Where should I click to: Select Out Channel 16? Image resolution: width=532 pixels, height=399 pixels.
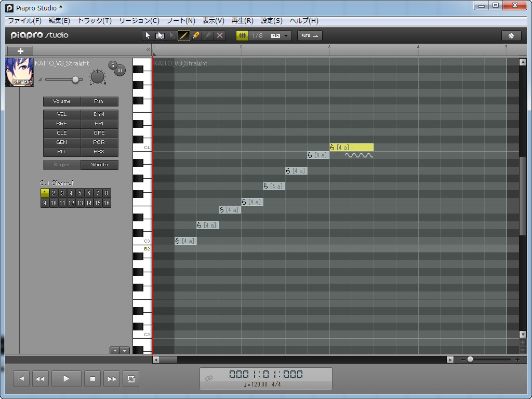[107, 203]
